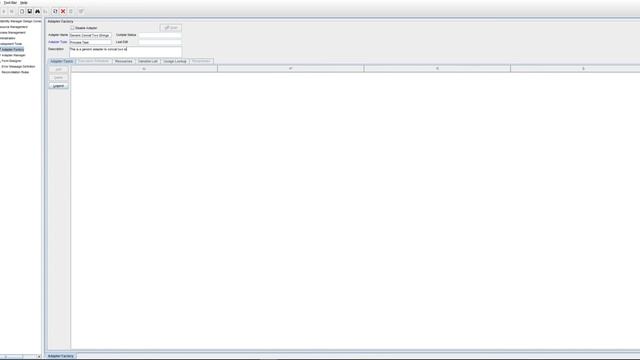Click the New form toolbar icon
This screenshot has width=640, height=360.
click(x=22, y=11)
